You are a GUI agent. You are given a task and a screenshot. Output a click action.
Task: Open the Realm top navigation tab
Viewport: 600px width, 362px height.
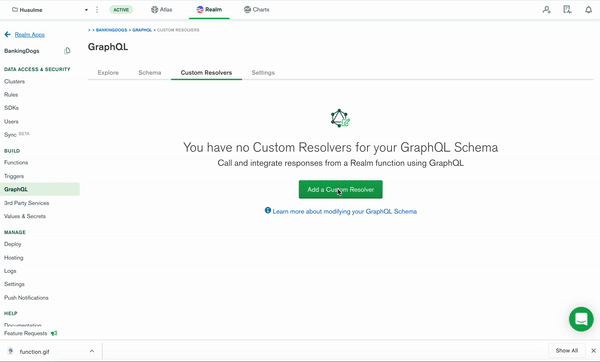coord(209,10)
